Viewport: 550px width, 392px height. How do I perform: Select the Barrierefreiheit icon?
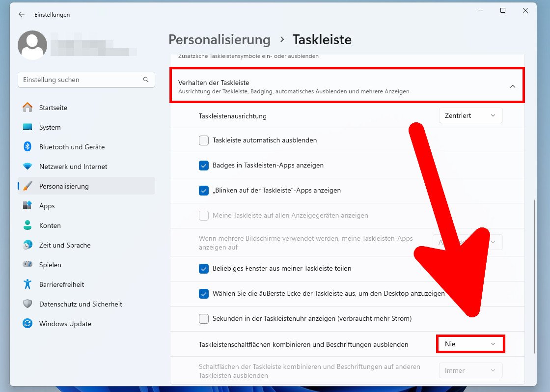(27, 284)
